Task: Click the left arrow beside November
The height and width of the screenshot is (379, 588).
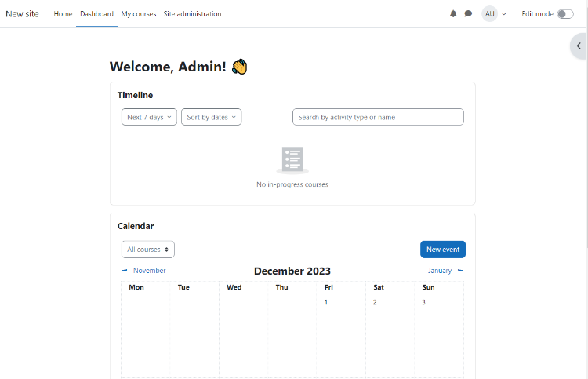Action: point(125,271)
